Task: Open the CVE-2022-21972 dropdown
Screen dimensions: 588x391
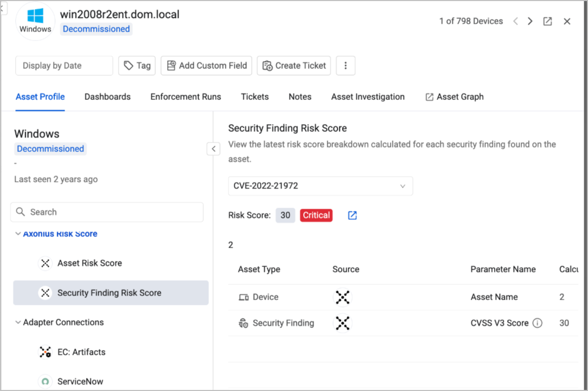Action: 321,186
